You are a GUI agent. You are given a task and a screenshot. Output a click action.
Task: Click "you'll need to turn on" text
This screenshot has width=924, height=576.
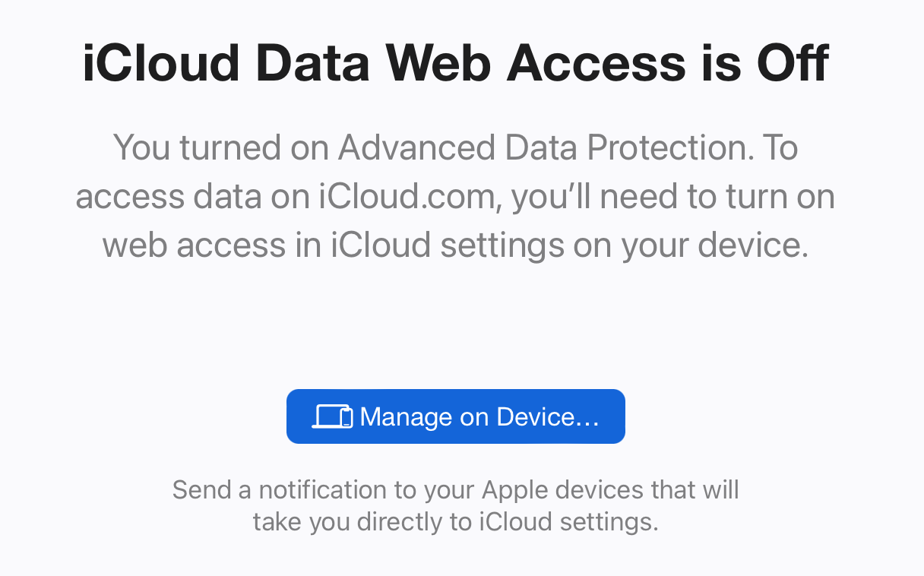(x=673, y=197)
